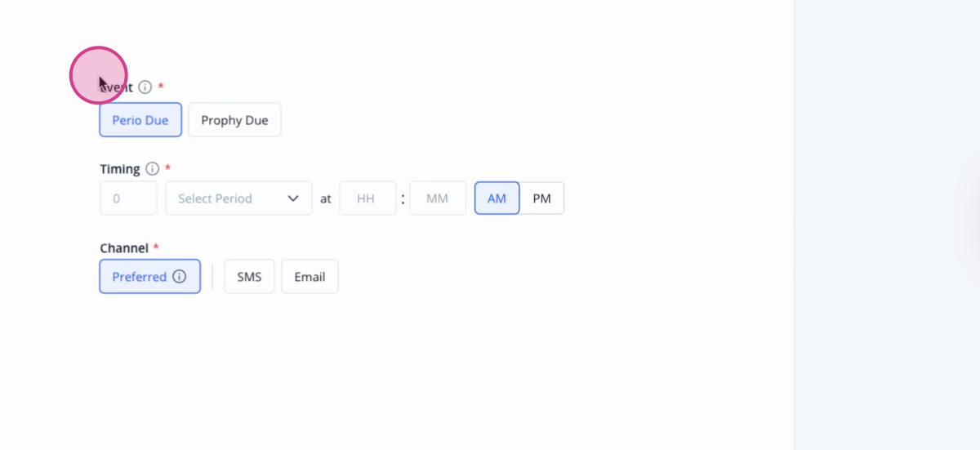
Task: Click the red asterisk beside Channel
Action: tap(156, 247)
